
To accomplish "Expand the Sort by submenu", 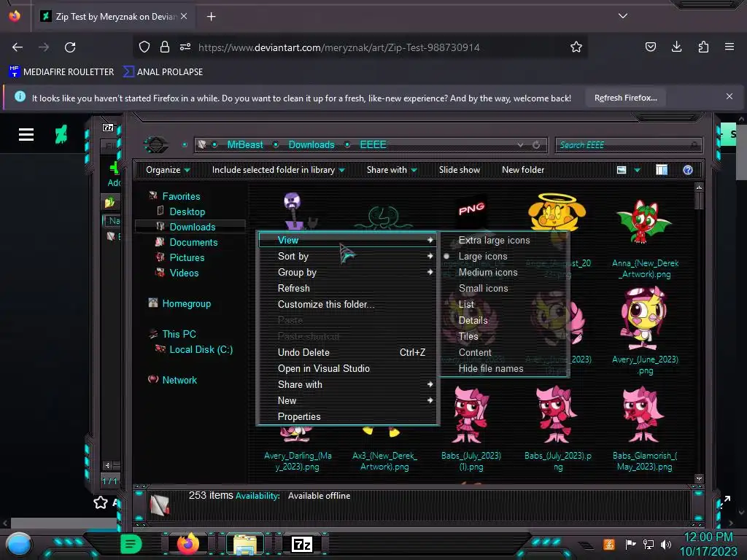I will (x=348, y=256).
